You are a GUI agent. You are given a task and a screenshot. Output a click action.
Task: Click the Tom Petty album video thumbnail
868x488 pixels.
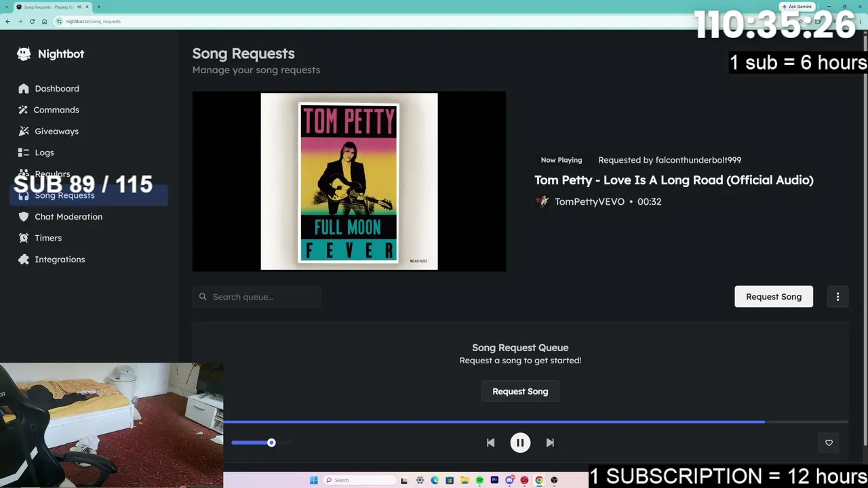coord(349,182)
